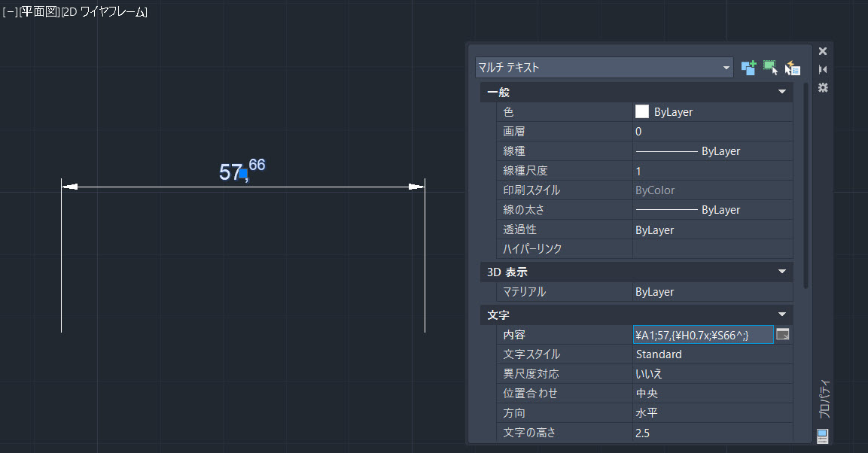
Task: Toggle the PICKADD value icon
Action: coord(748,68)
